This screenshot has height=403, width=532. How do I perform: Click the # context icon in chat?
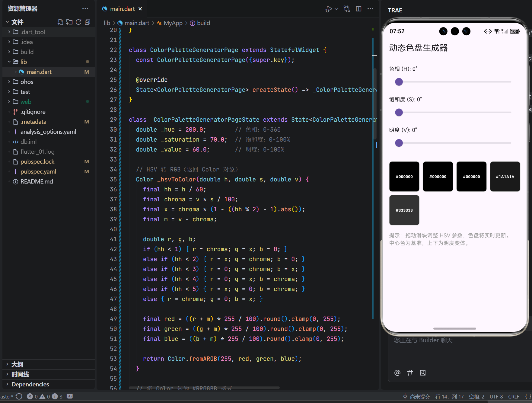tap(410, 373)
